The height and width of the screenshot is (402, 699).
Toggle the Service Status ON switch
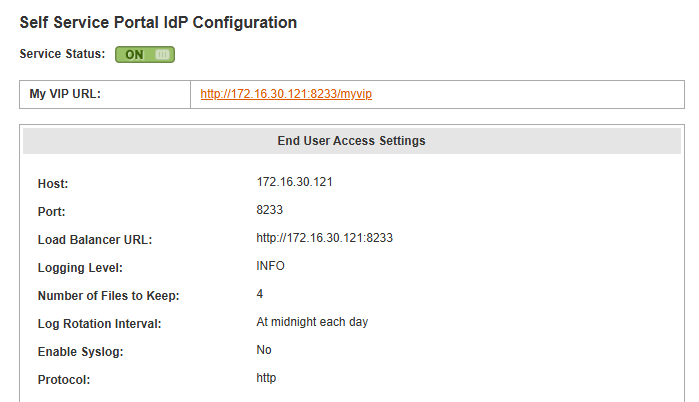point(145,54)
